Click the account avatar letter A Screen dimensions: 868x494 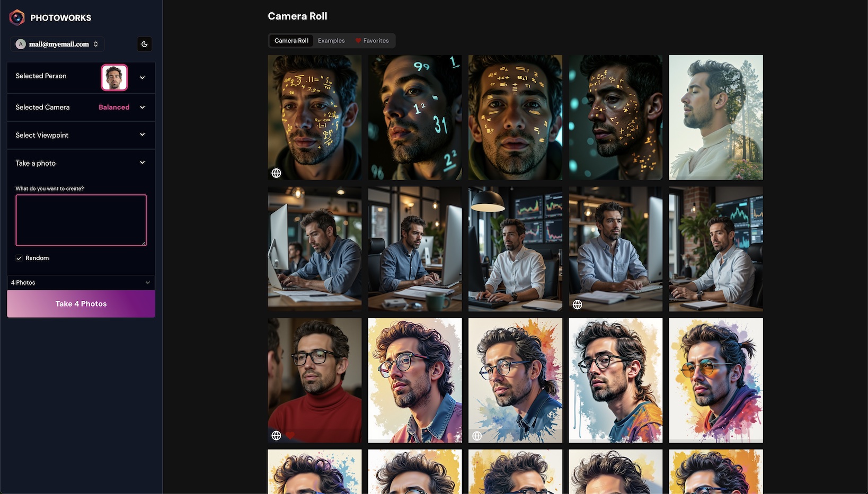[x=21, y=44]
